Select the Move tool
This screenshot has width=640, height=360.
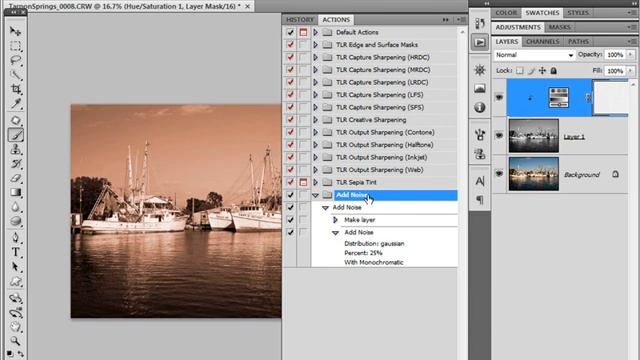click(16, 31)
